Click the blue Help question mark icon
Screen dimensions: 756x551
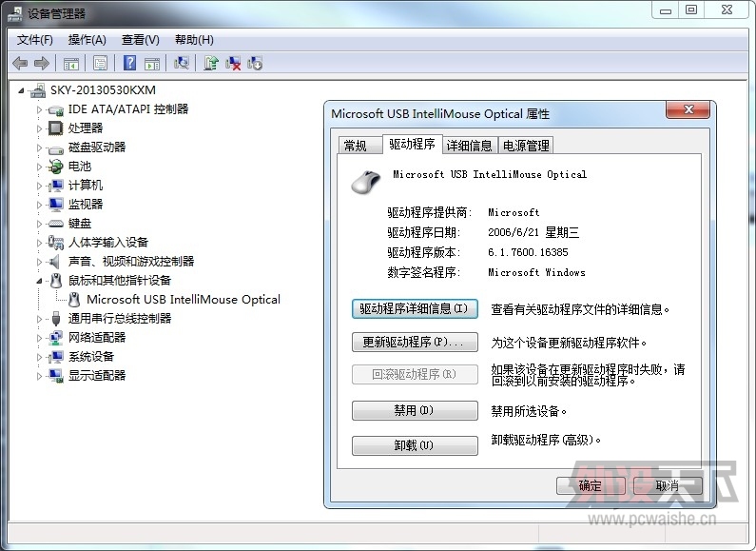pos(129,63)
